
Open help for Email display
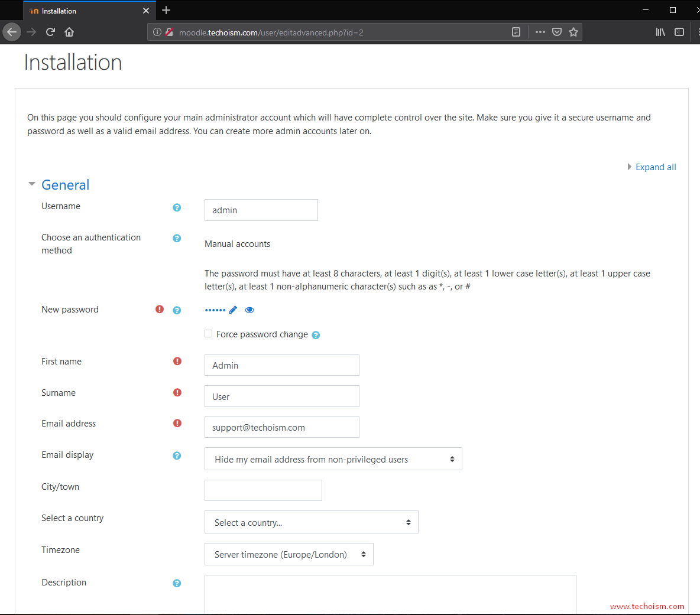coord(177,456)
